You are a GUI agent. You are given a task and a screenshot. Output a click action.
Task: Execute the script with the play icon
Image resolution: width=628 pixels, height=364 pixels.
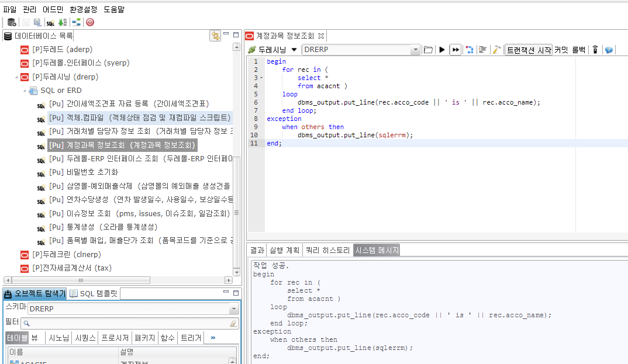(442, 50)
